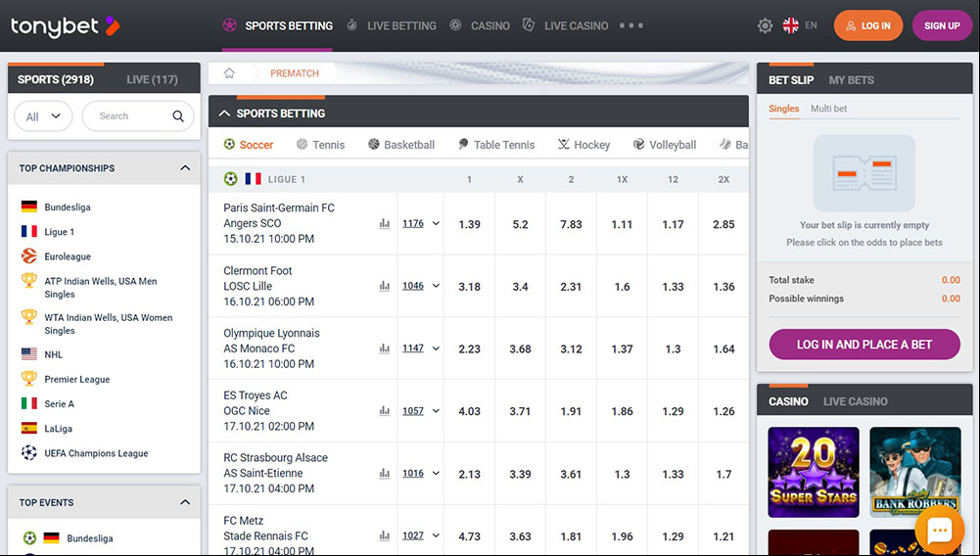Image resolution: width=980 pixels, height=556 pixels.
Task: Collapse the Top Events panel
Action: coord(185,502)
